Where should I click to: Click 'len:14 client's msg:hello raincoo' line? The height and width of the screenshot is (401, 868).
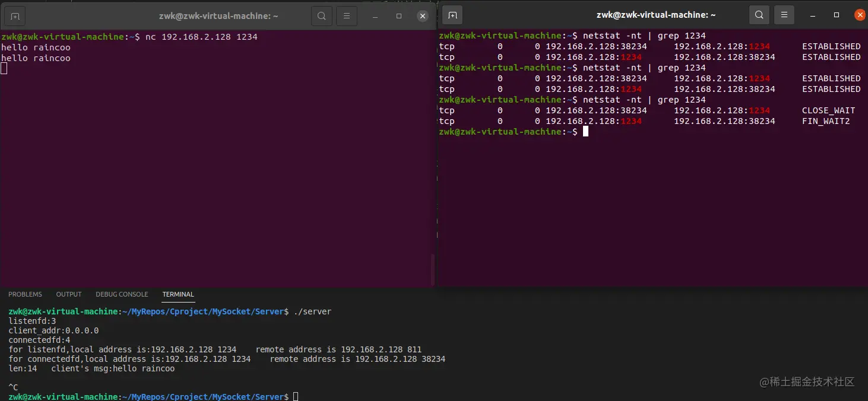point(91,368)
